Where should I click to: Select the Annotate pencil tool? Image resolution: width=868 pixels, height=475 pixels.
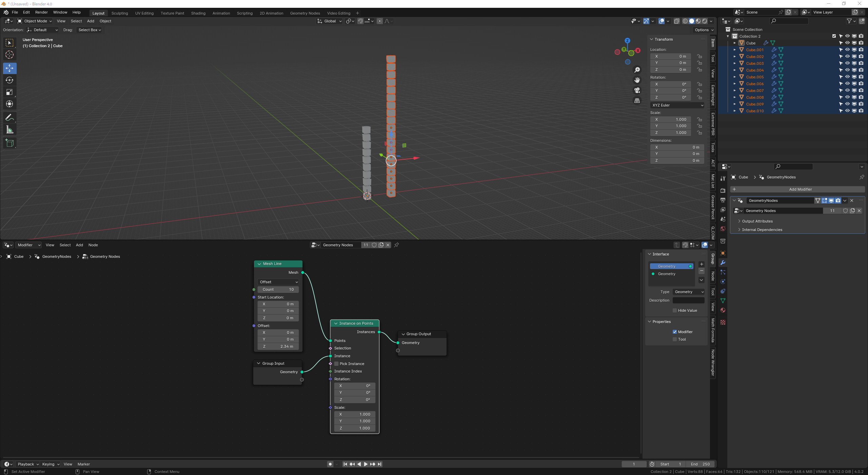[9, 118]
